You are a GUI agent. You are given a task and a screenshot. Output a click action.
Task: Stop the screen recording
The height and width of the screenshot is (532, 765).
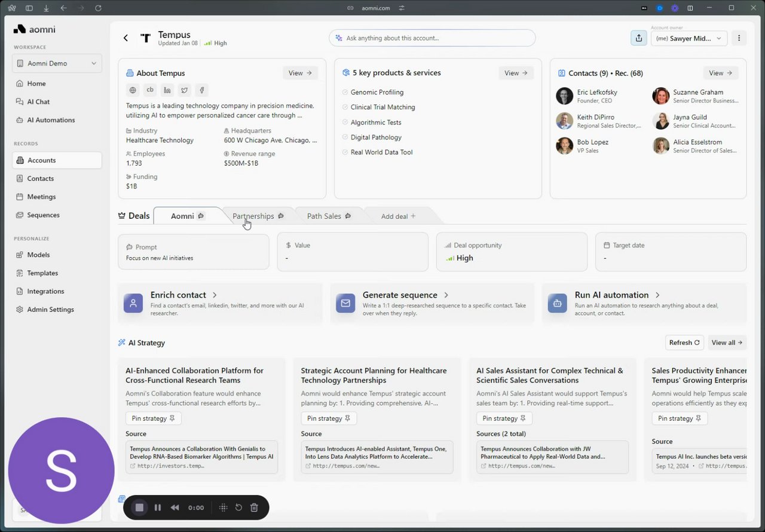(139, 507)
